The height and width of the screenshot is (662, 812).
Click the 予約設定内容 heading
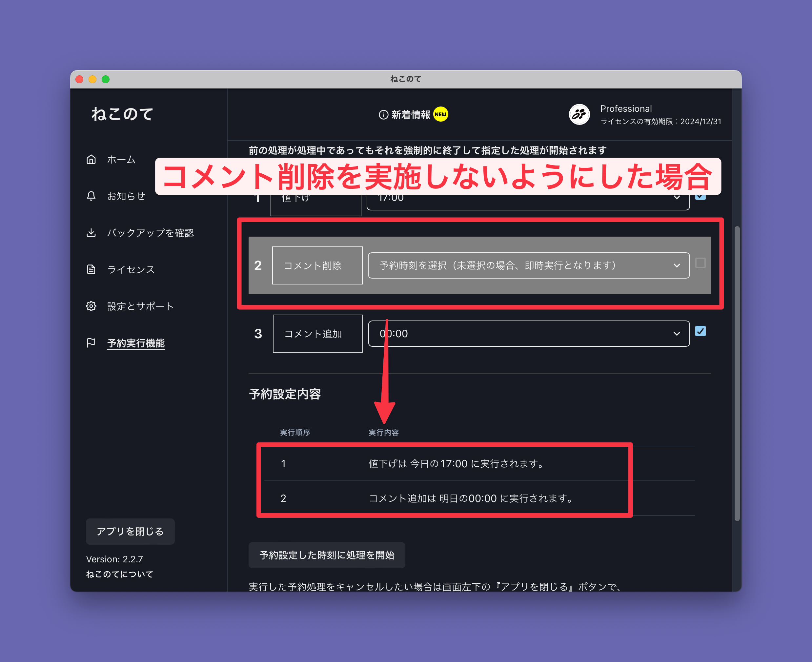285,394
